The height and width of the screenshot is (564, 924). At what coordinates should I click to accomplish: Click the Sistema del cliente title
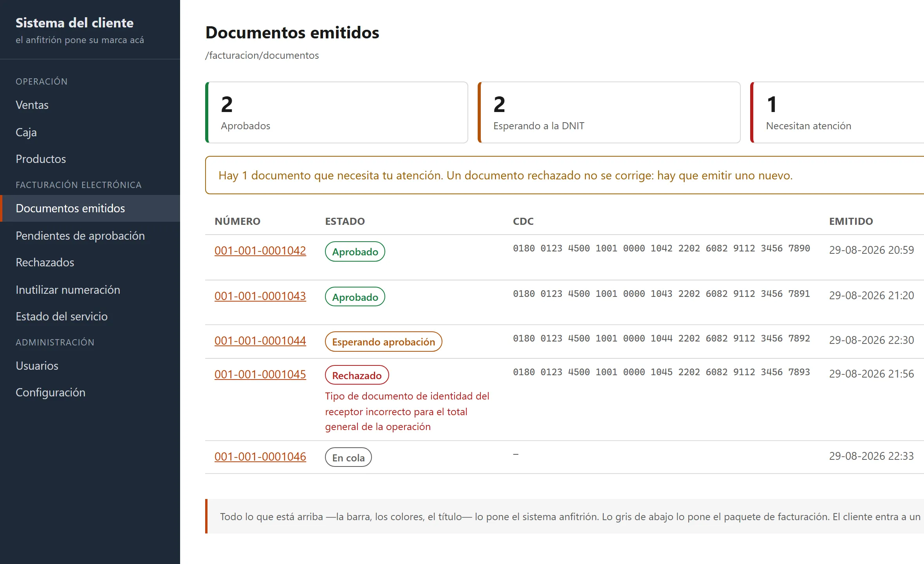click(74, 23)
